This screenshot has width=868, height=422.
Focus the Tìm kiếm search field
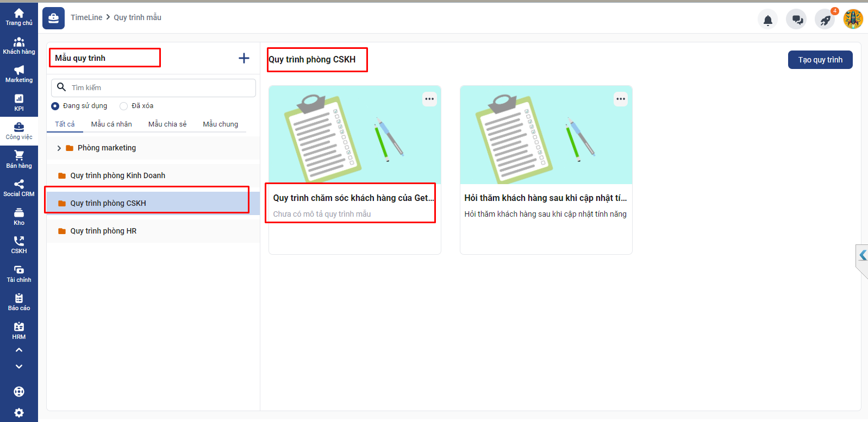pyautogui.click(x=160, y=87)
